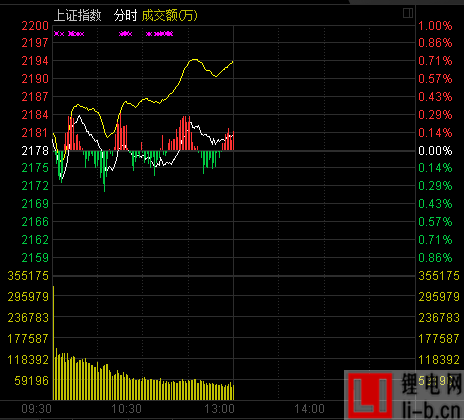Click the 13:00 time axis label
This screenshot has width=464, height=420.
[x=219, y=409]
